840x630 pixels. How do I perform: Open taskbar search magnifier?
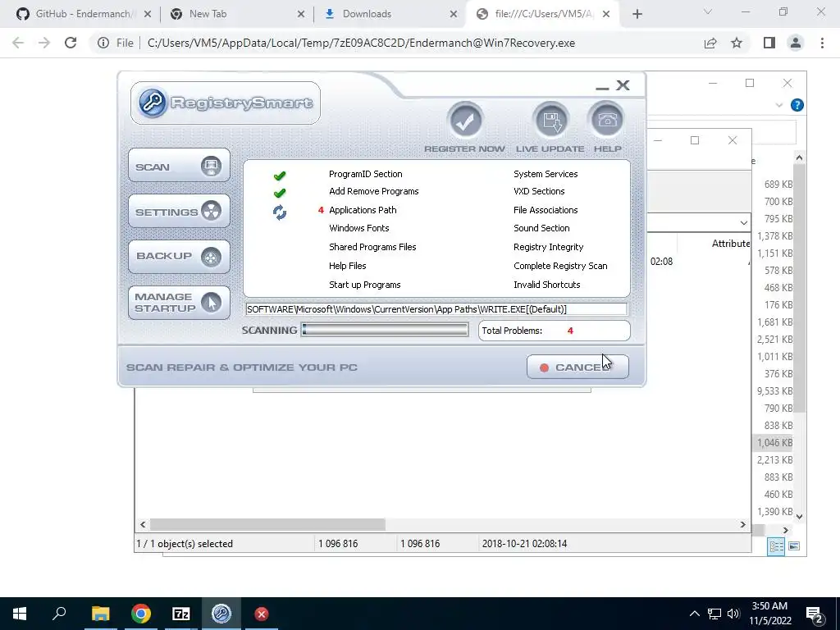click(x=59, y=614)
